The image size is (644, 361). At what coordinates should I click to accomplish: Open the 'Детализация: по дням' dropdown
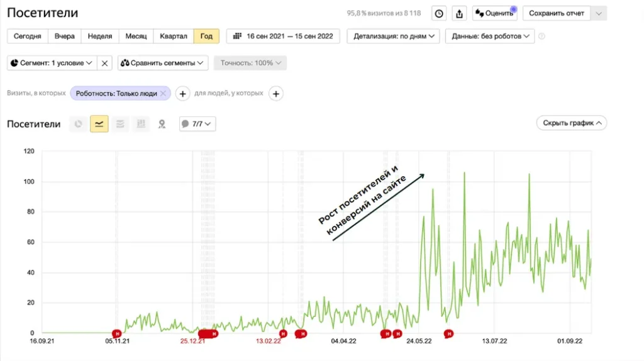coord(393,36)
